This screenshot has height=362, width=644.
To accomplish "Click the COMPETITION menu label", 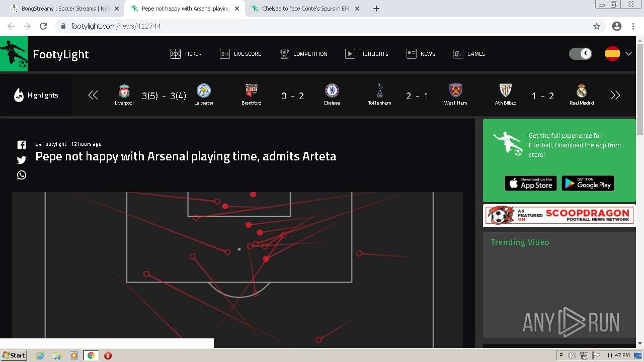I will pyautogui.click(x=310, y=54).
